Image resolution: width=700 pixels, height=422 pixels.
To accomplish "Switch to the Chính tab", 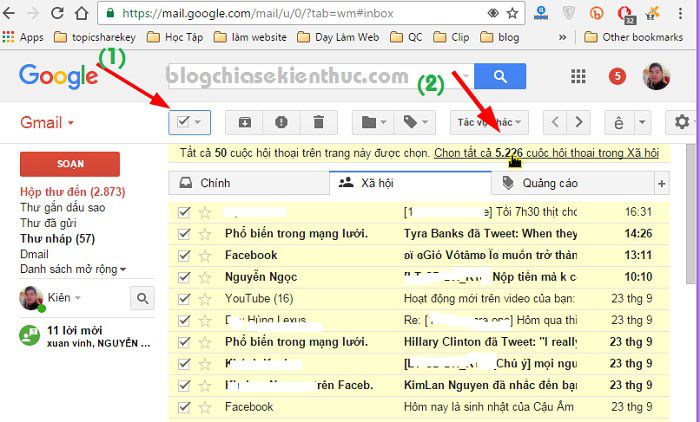I will [x=249, y=183].
